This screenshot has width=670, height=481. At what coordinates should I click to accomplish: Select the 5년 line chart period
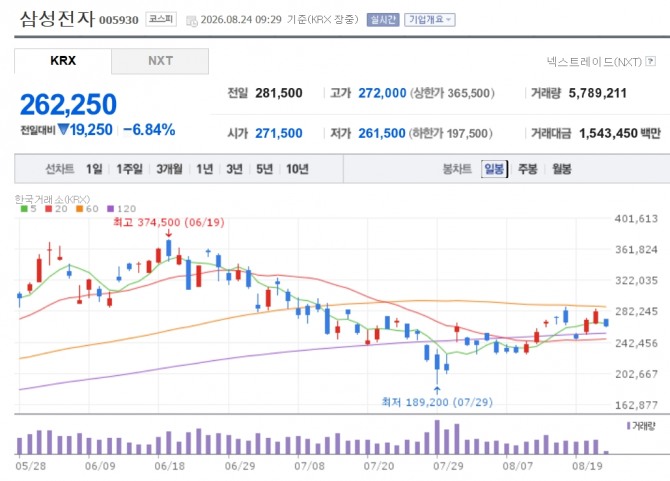pyautogui.click(x=264, y=169)
